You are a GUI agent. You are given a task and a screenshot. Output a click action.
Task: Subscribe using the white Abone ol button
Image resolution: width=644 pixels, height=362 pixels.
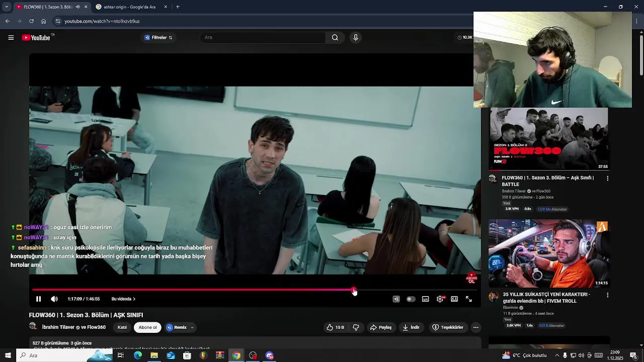click(147, 327)
